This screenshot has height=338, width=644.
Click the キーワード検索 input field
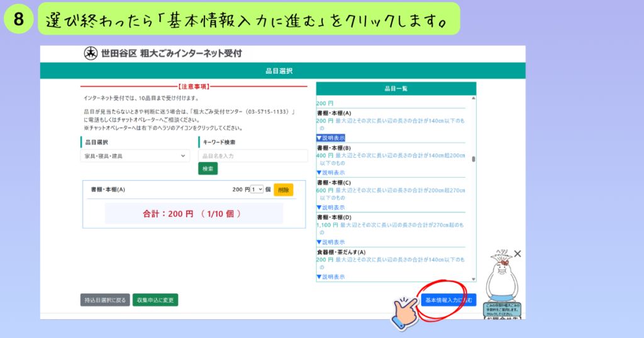253,156
